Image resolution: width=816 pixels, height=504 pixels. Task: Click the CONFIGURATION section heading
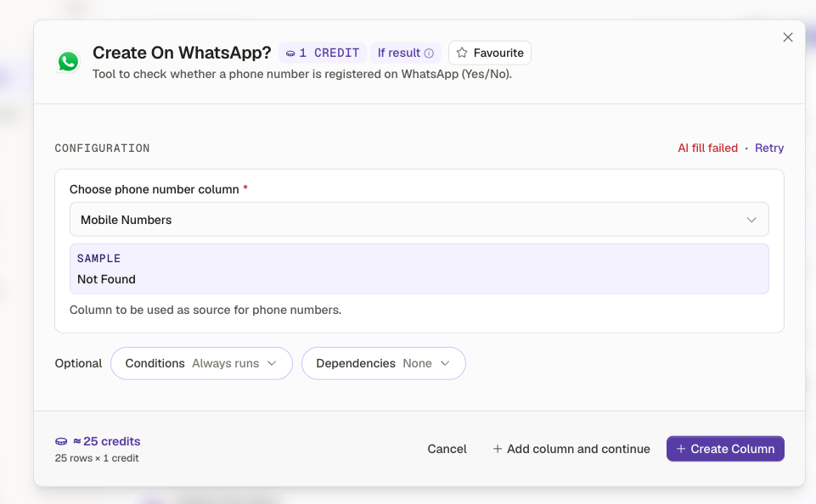(x=102, y=148)
